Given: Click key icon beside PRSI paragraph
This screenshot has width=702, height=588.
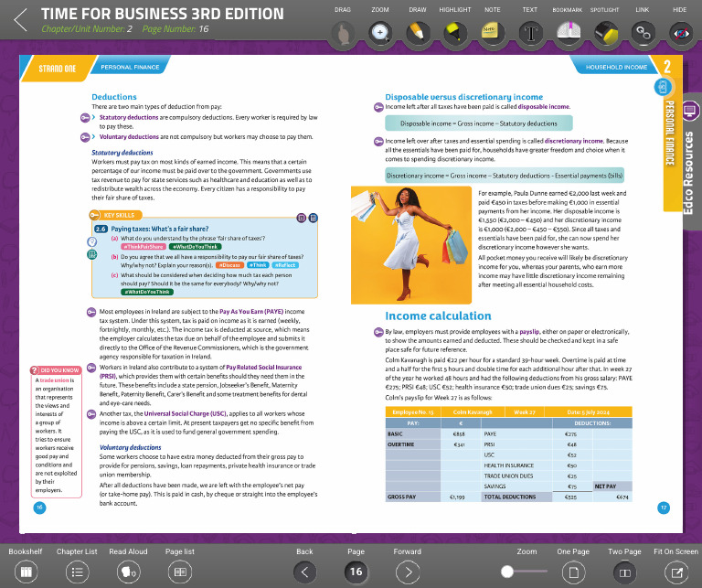Looking at the screenshot, I should (x=91, y=368).
